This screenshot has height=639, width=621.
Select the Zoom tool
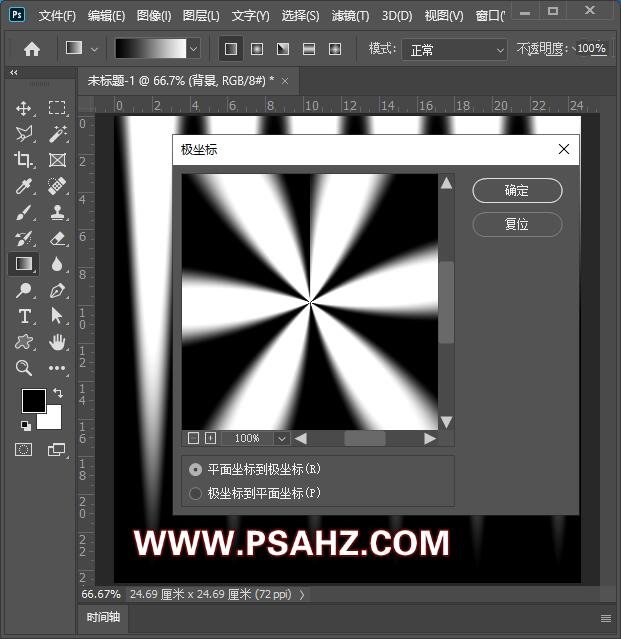click(24, 368)
